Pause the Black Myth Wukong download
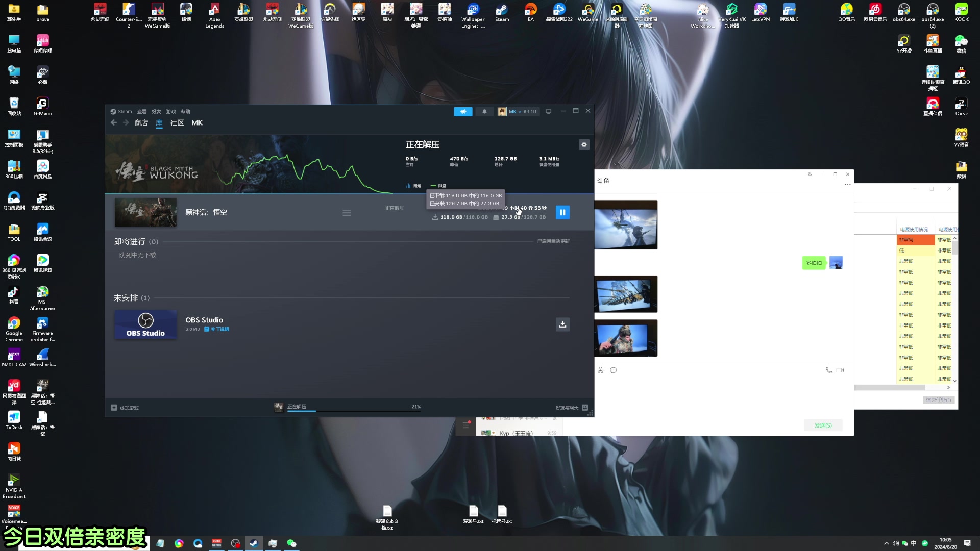This screenshot has width=980, height=551. [562, 212]
